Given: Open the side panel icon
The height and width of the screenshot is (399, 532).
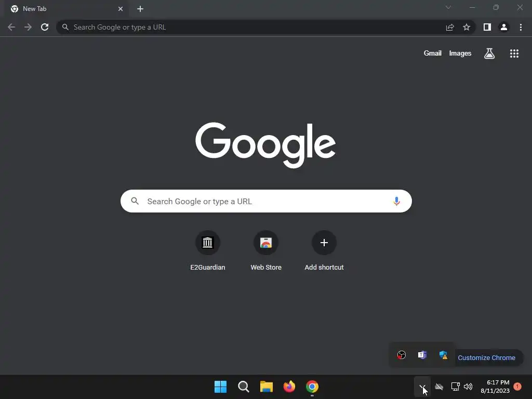Looking at the screenshot, I should coord(487,27).
